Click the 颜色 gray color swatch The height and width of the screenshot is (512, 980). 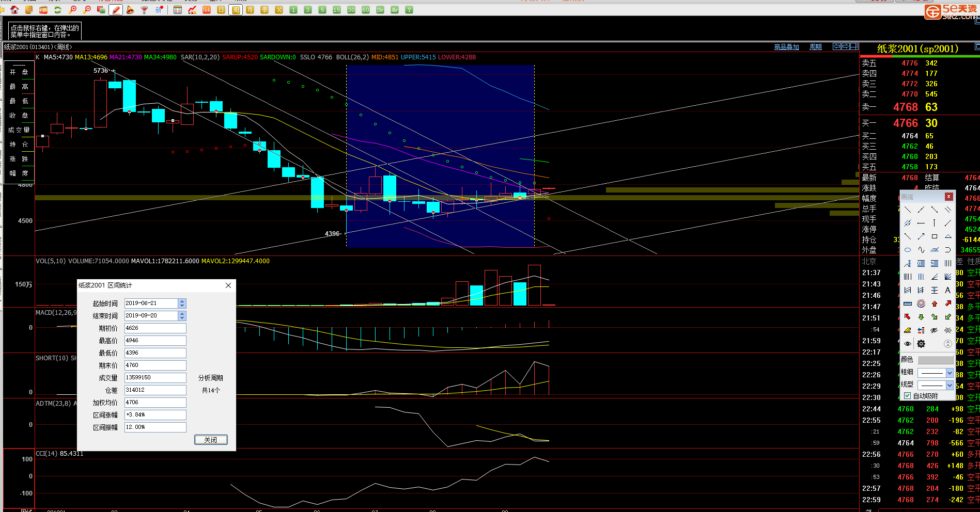point(935,360)
